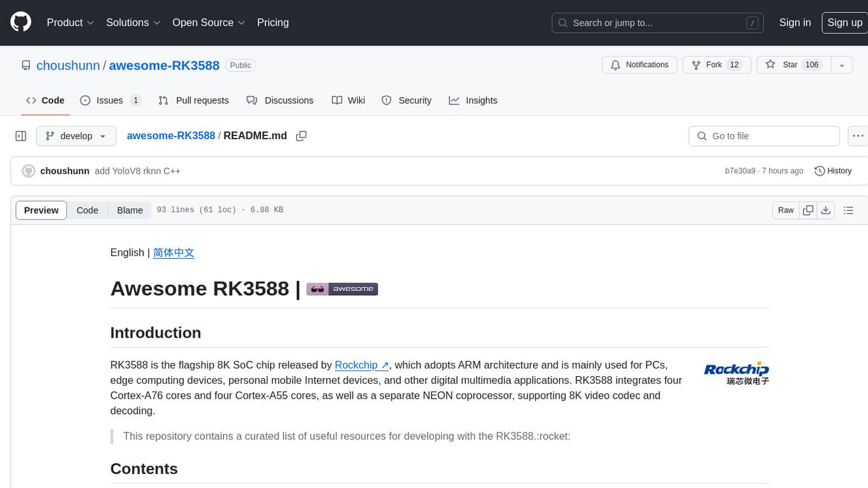Open commit hash b7e30a9
This screenshot has height=488, width=868.
coord(740,171)
